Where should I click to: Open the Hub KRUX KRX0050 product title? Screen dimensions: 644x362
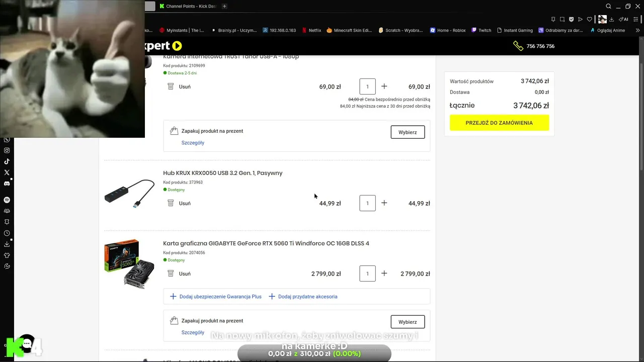[223, 173]
